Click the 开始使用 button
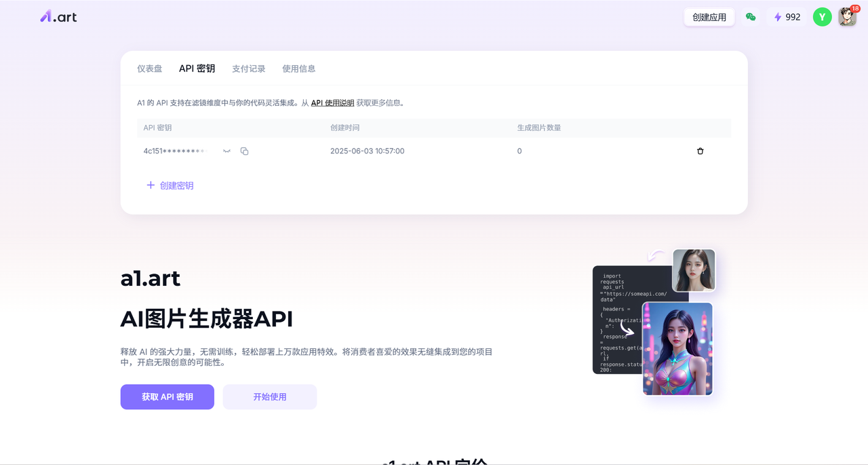This screenshot has height=465, width=868. [x=270, y=397]
